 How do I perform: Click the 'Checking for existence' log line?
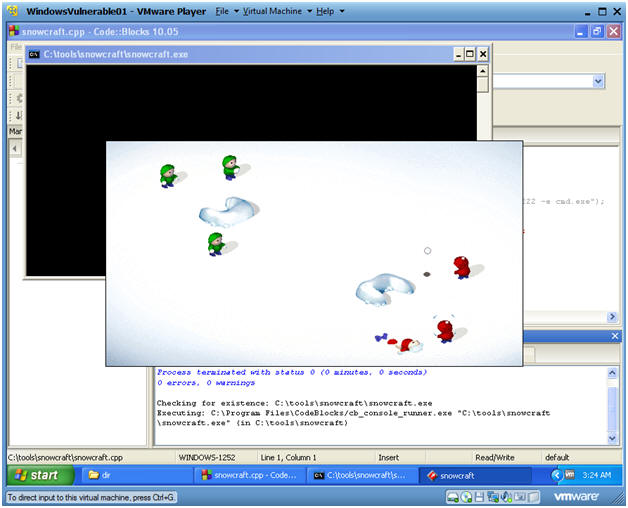click(294, 403)
